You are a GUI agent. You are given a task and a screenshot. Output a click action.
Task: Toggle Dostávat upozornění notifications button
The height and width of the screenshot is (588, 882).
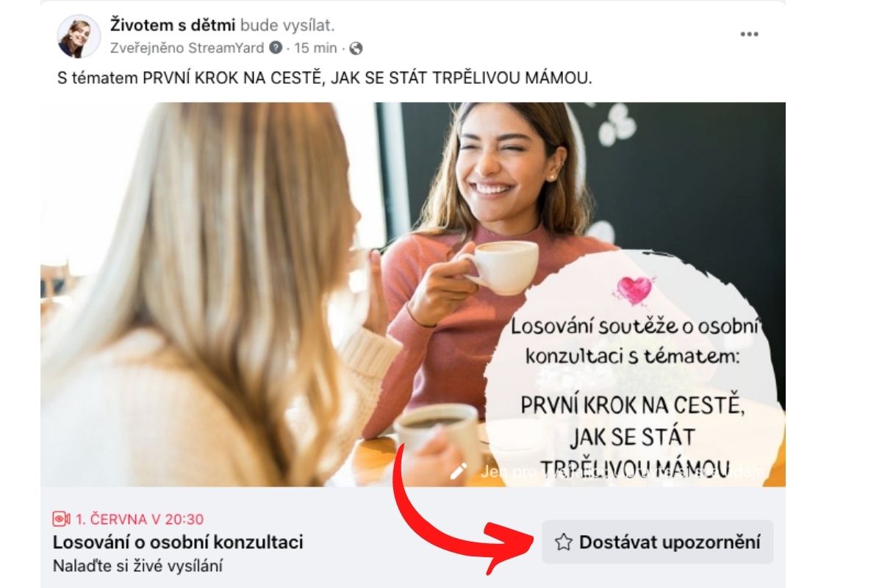tap(658, 542)
